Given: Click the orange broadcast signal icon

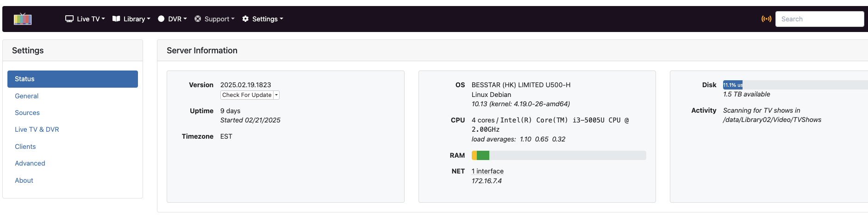Looking at the screenshot, I should [766, 19].
